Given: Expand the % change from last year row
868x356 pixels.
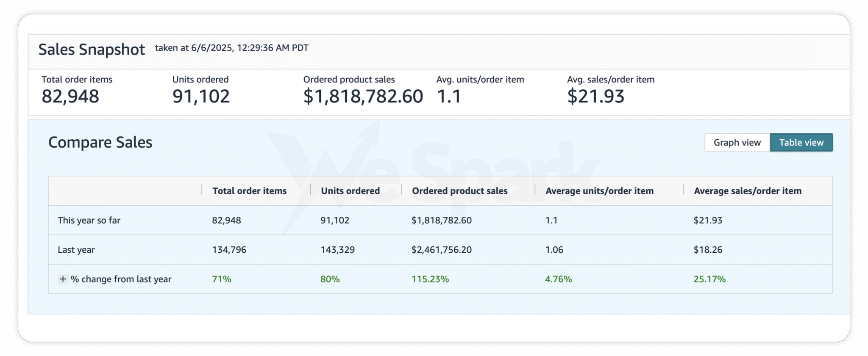Looking at the screenshot, I should [63, 279].
